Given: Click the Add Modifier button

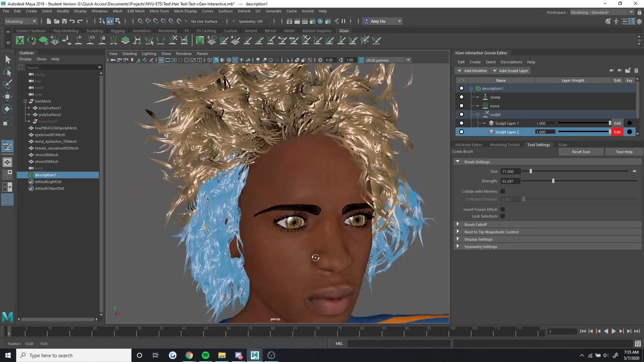Looking at the screenshot, I should [x=472, y=70].
